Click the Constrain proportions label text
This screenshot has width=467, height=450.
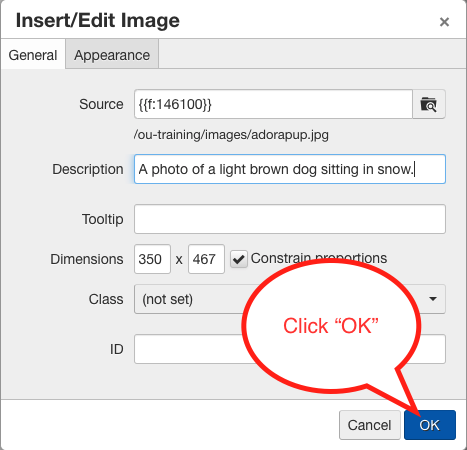pos(319,258)
